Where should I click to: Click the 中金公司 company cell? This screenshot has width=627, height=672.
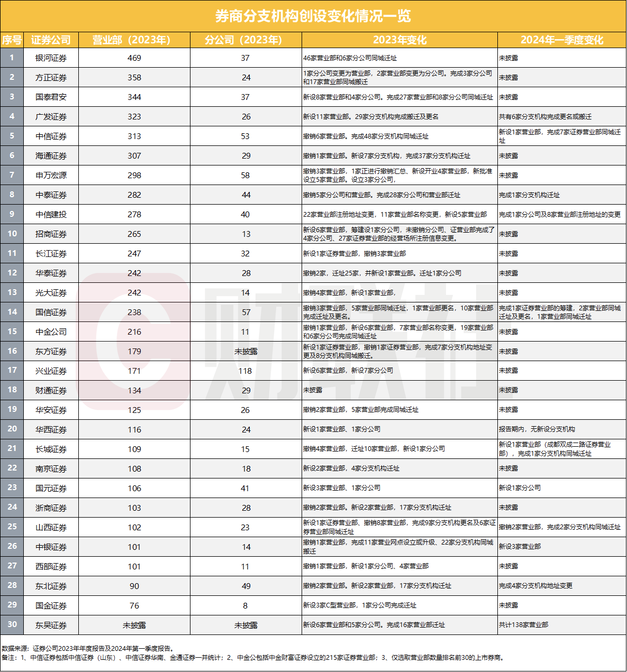pyautogui.click(x=51, y=332)
